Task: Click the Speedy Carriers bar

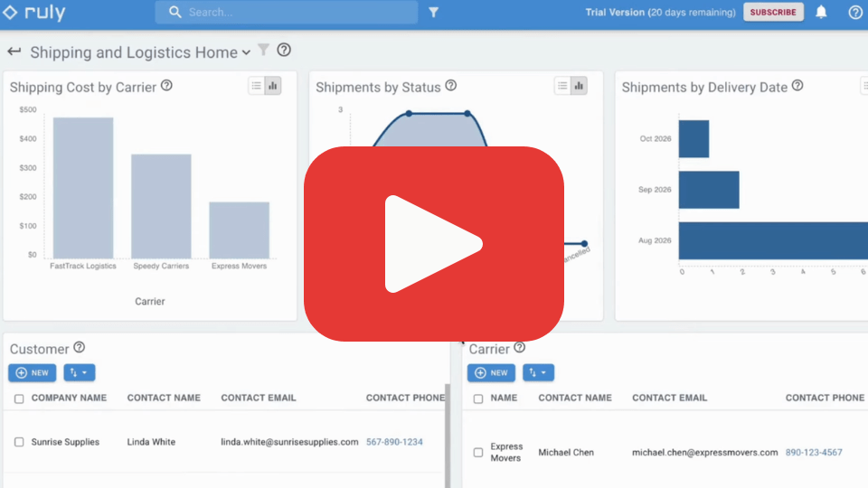Action: [x=161, y=206]
